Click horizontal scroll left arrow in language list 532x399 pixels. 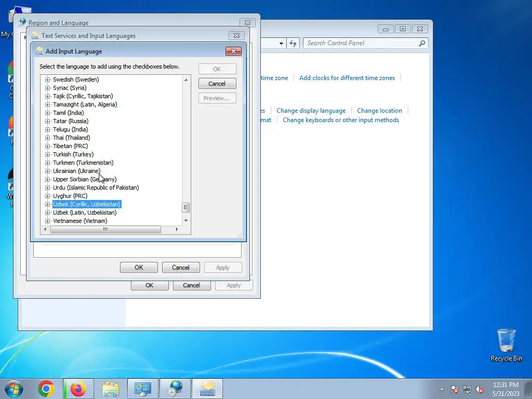coord(46,229)
